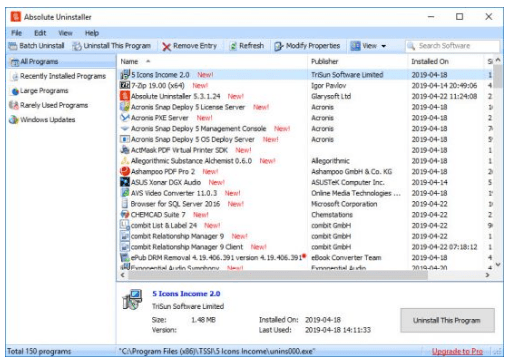Click the Rarely Used Programs icon
Viewport: 509px width, 360px height.
(14, 105)
